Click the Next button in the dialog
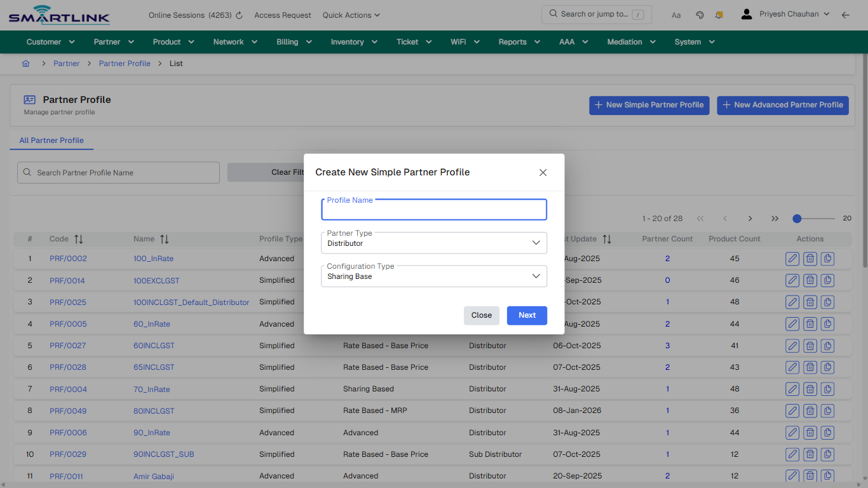Image resolution: width=868 pixels, height=488 pixels. point(527,315)
